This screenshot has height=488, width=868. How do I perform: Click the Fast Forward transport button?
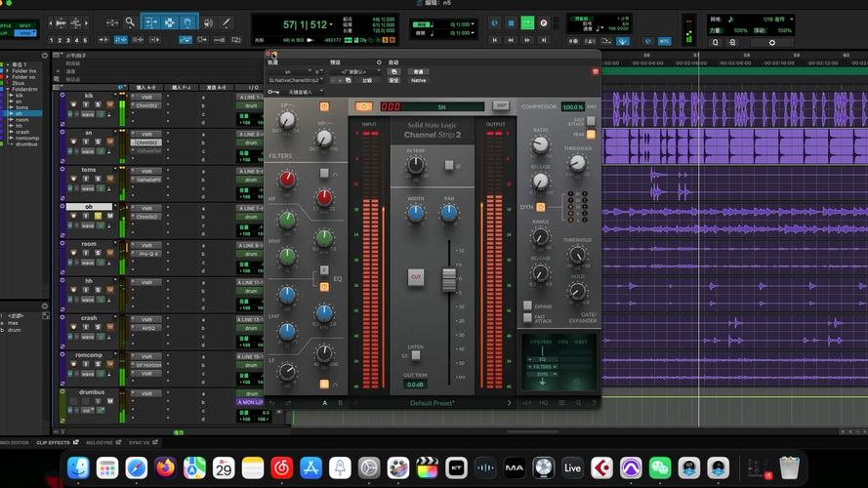pyautogui.click(x=527, y=40)
